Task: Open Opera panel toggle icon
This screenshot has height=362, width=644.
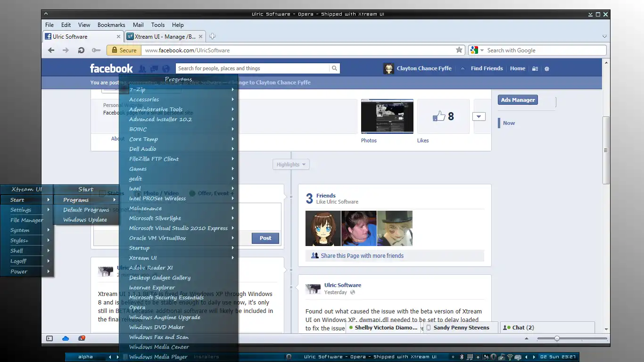Action: tap(50, 338)
